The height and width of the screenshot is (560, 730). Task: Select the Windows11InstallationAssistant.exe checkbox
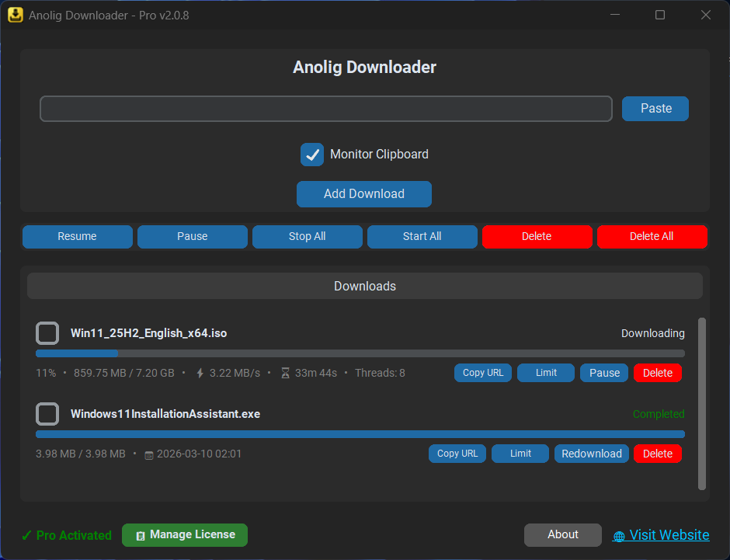47,413
